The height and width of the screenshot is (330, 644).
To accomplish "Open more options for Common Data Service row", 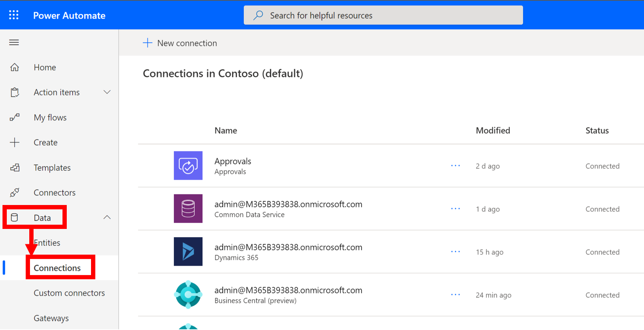I will (x=456, y=209).
